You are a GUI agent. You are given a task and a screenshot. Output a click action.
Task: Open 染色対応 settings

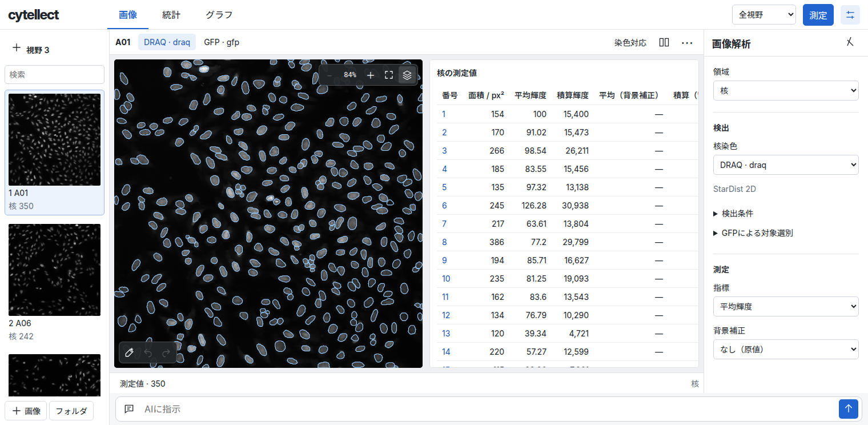(x=630, y=42)
